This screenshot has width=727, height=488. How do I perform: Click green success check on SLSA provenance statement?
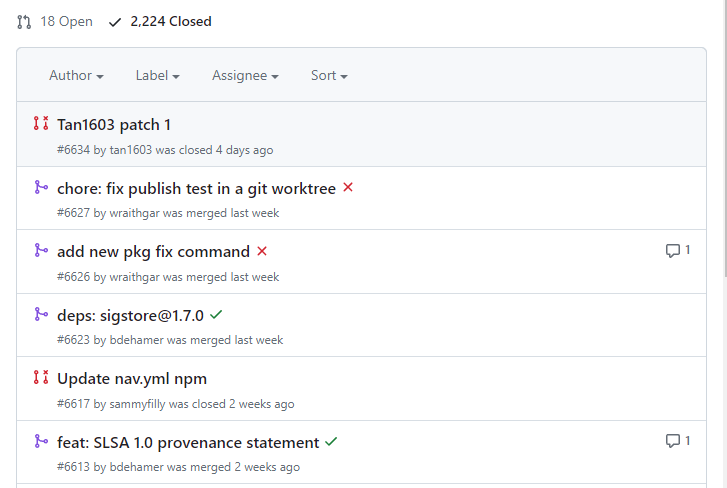[x=331, y=442]
